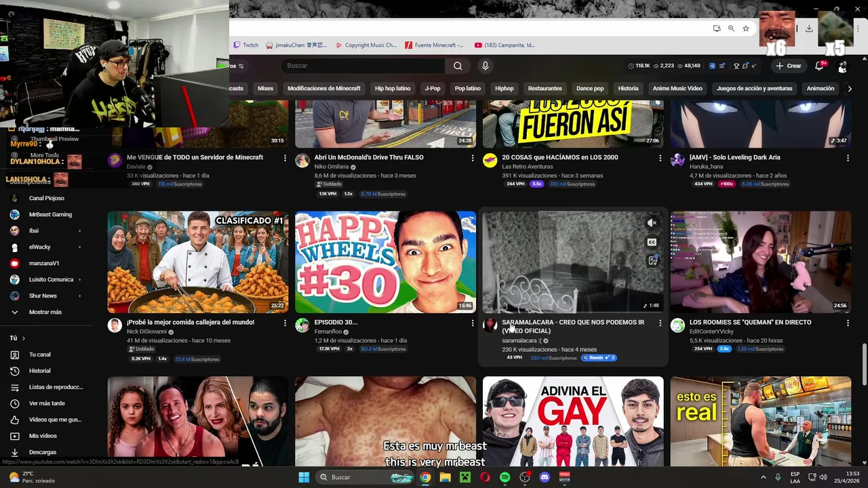
Task: Open options for Solo Leveling Dark Aria video
Action: click(848, 158)
